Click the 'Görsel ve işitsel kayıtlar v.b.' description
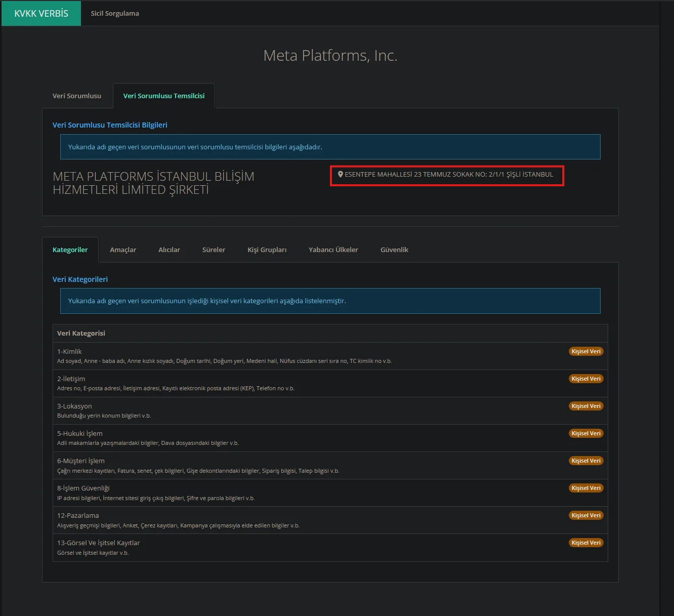Viewport: 674px width, 616px height. pyautogui.click(x=93, y=553)
